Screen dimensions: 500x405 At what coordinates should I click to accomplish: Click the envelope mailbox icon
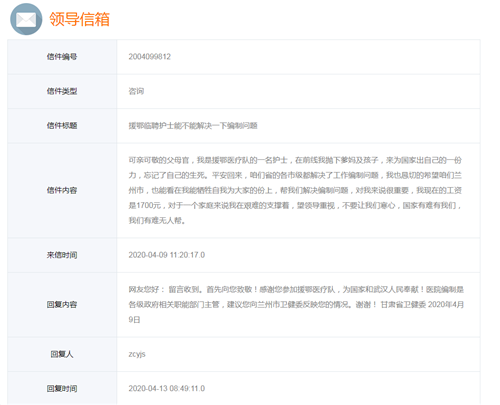pos(26,19)
